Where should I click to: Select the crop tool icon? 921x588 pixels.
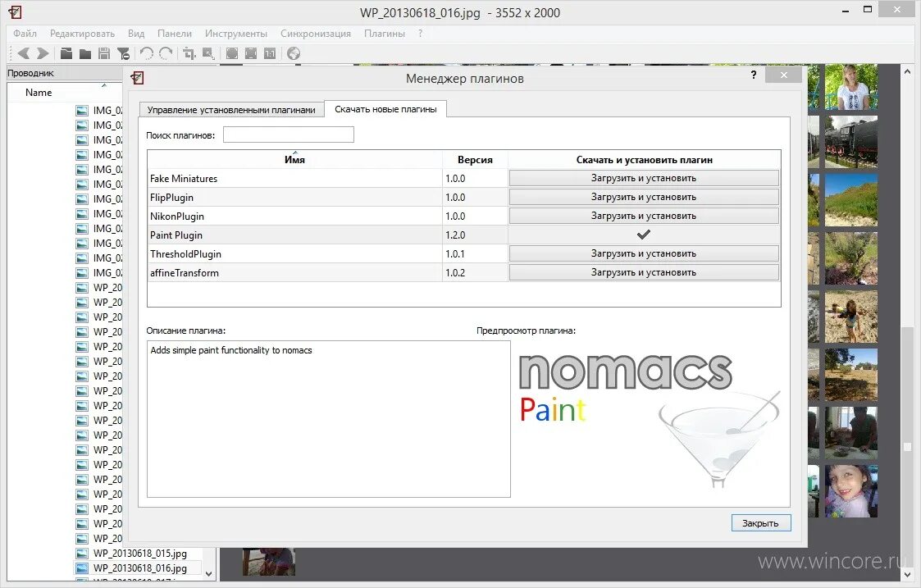[189, 53]
